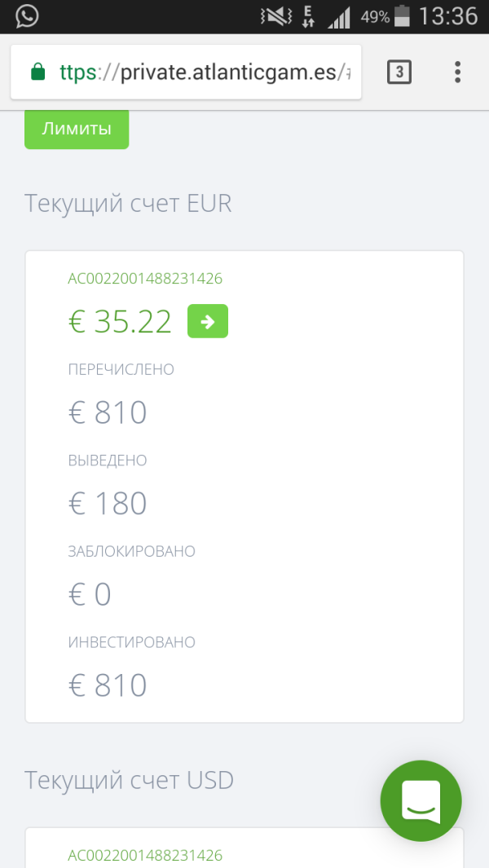The image size is (489, 868).
Task: Tap the ПЕРЕЧИСЛЕНО € 810 amount
Action: tap(108, 412)
